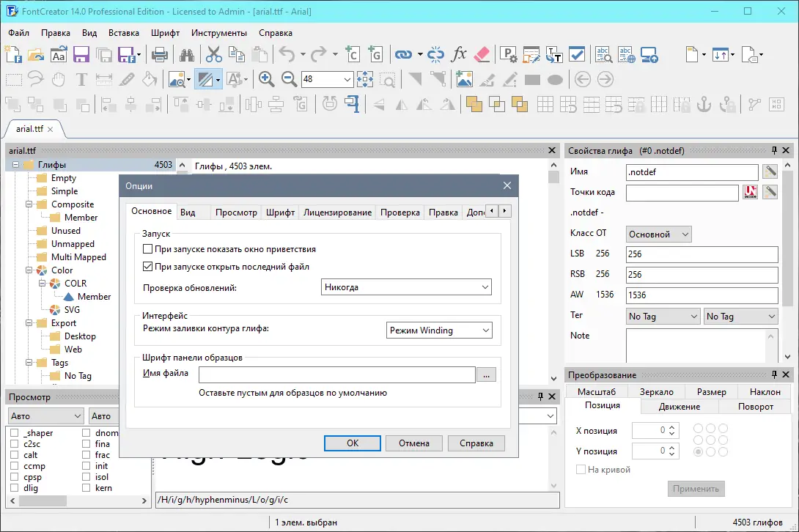
Task: Uncheck open last file at startup
Action: click(148, 267)
